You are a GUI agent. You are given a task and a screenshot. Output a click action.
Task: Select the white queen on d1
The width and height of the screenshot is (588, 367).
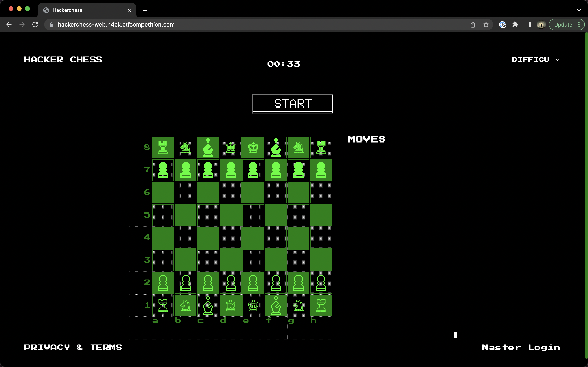230,305
